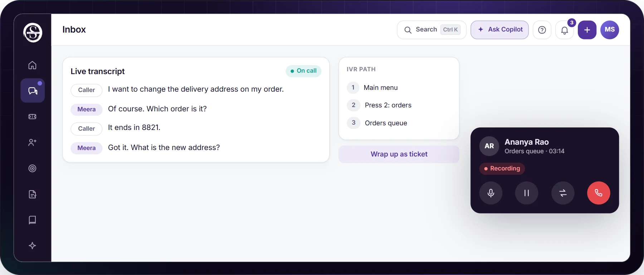The height and width of the screenshot is (275, 644).
Task: Open the help question-mark icon
Action: point(542,30)
